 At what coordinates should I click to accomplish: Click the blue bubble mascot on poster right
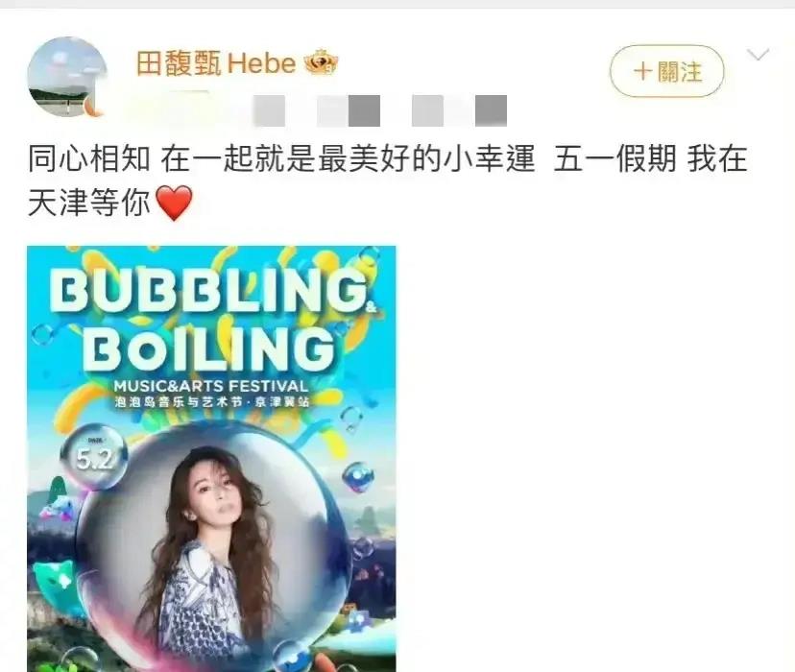click(x=357, y=477)
